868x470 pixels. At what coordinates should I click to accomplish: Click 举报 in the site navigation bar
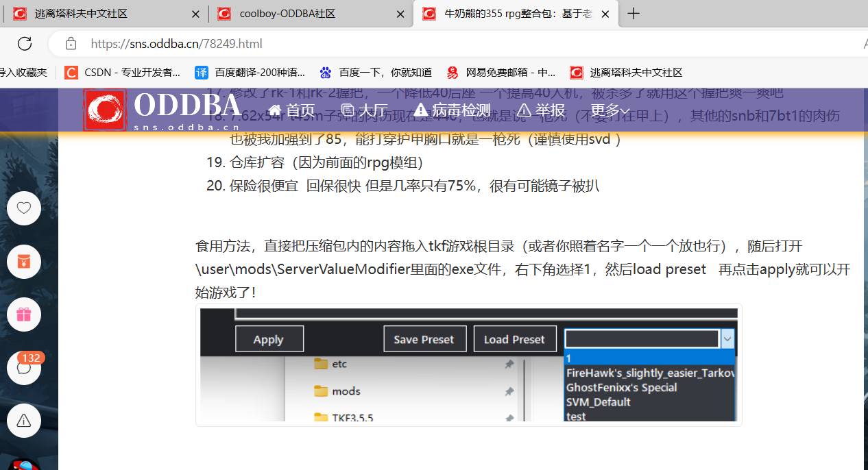541,110
